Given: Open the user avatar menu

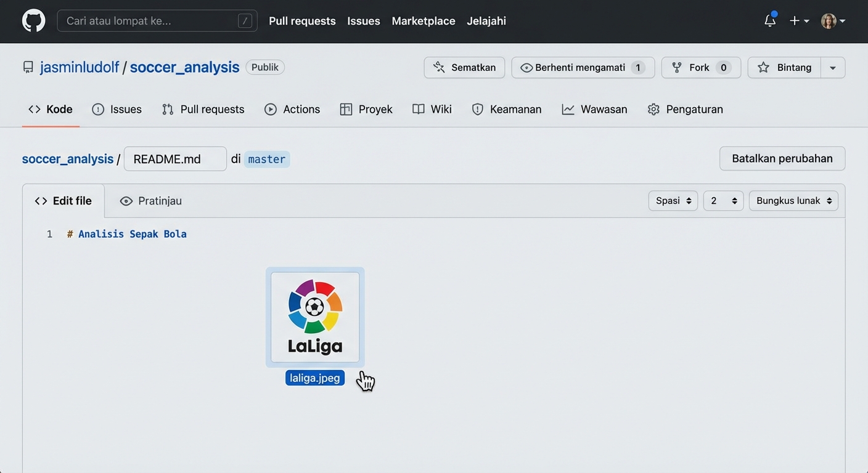Looking at the screenshot, I should point(833,21).
